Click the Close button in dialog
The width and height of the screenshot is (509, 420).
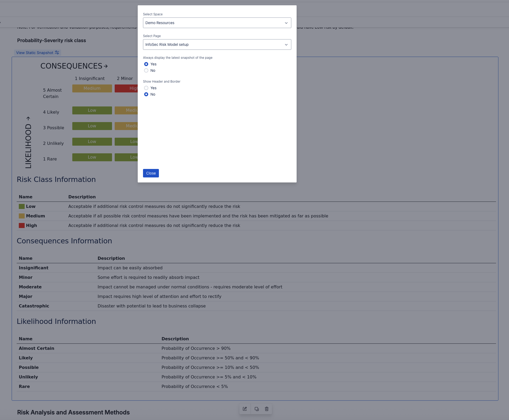point(151,173)
